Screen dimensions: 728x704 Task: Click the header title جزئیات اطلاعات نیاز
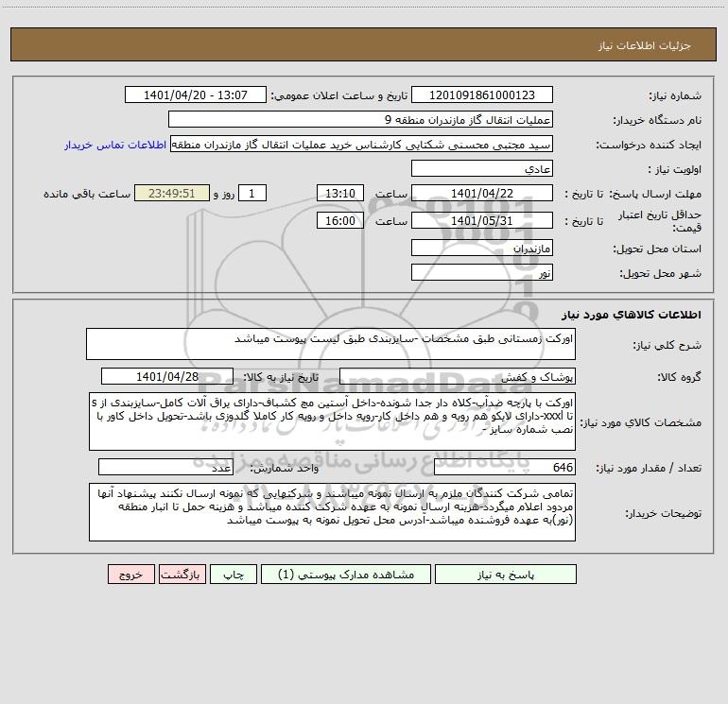[x=645, y=45]
